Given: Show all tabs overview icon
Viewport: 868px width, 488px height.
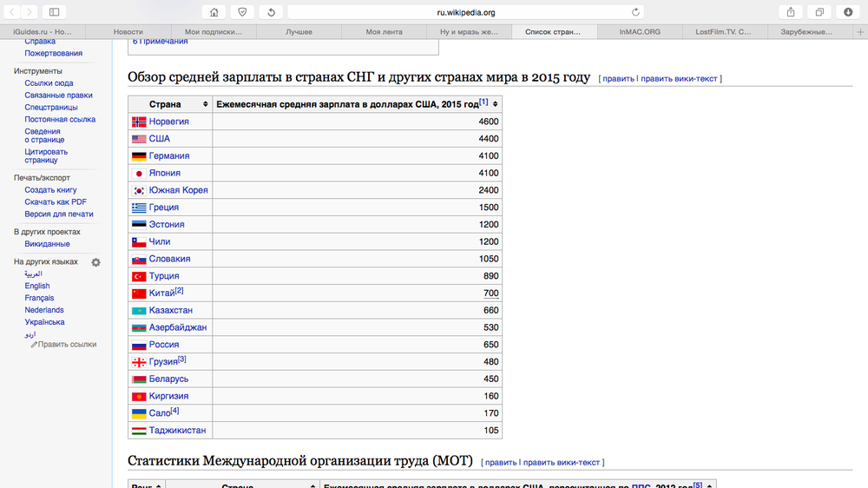Looking at the screenshot, I should click(819, 12).
